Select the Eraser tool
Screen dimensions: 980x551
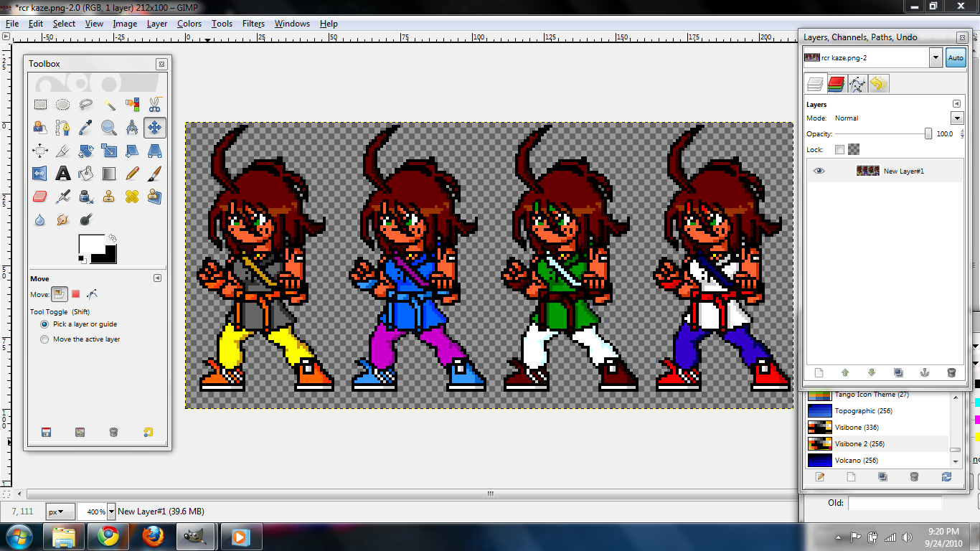[x=40, y=197]
